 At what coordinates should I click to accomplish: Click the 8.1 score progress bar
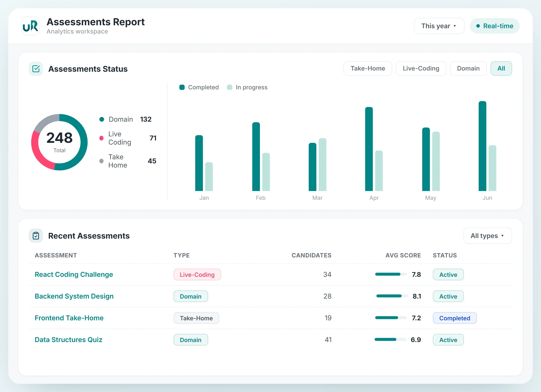(392, 296)
